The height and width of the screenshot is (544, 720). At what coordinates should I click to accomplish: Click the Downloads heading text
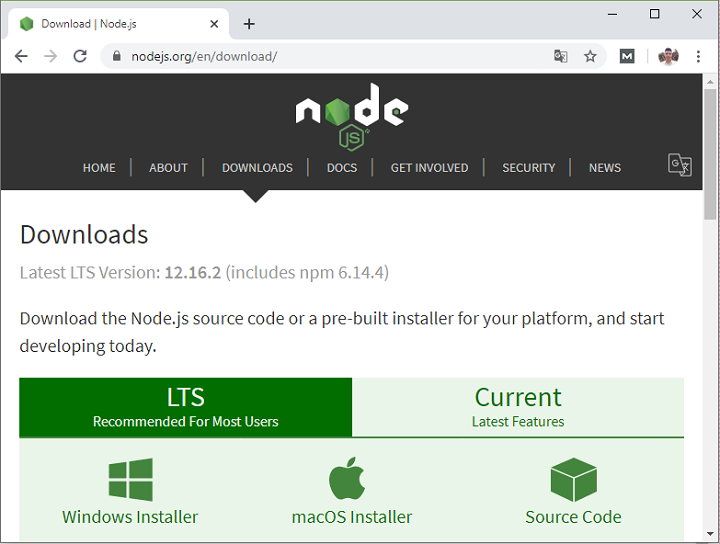pos(84,235)
